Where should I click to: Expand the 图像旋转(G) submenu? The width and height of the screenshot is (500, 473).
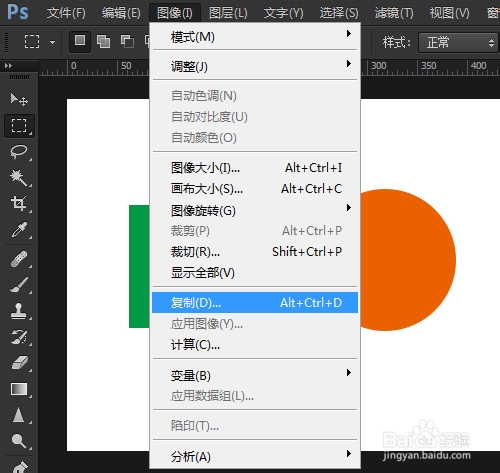click(255, 210)
